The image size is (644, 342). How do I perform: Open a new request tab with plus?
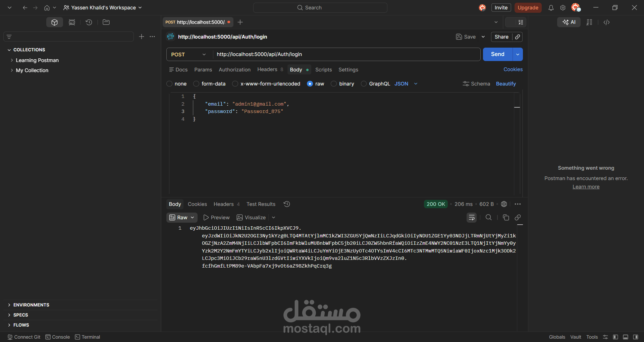click(x=240, y=22)
